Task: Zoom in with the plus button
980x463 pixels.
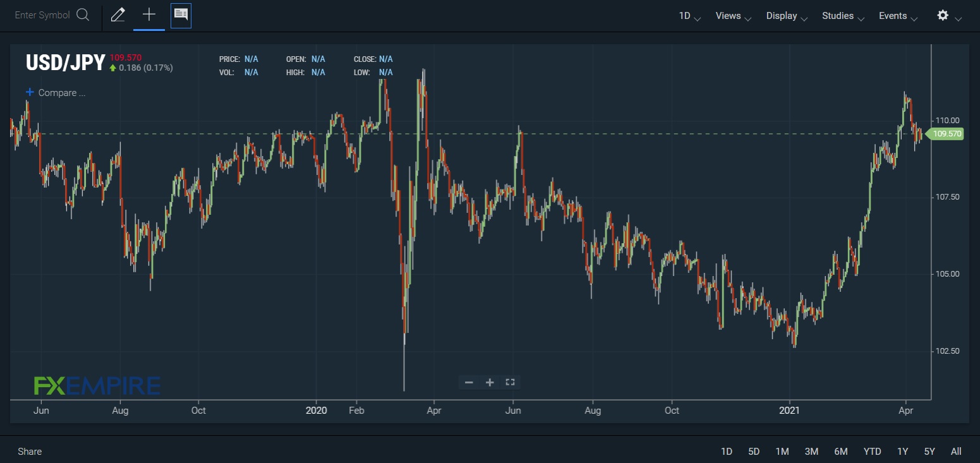Action: click(x=490, y=382)
